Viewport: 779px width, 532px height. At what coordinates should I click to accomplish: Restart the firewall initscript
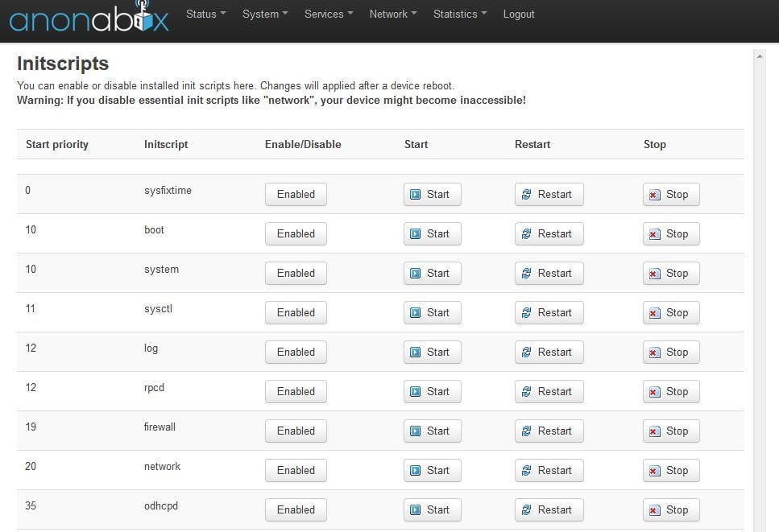pos(549,431)
